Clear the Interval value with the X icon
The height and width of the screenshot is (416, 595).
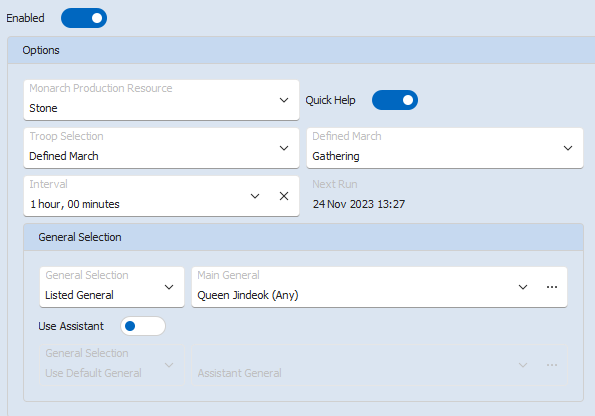(x=284, y=196)
